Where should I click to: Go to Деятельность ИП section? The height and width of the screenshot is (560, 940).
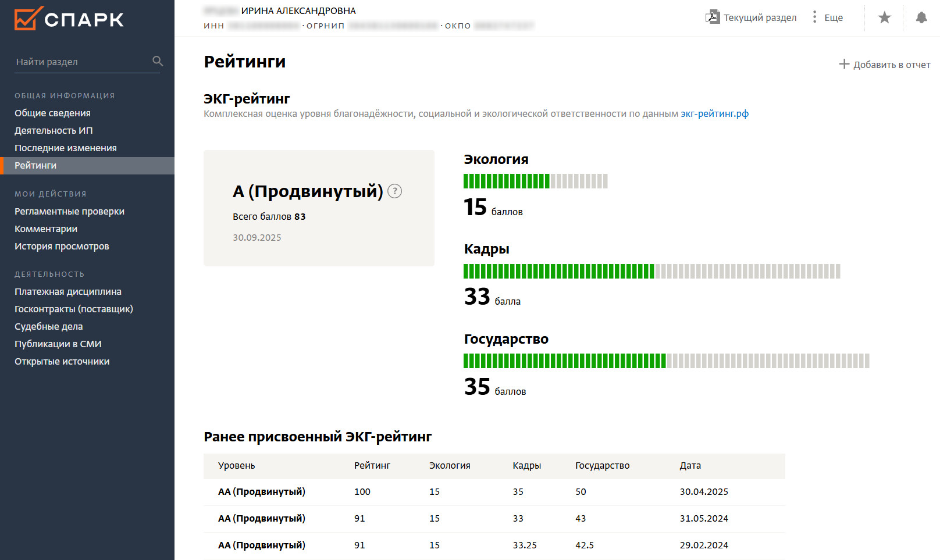tap(54, 130)
